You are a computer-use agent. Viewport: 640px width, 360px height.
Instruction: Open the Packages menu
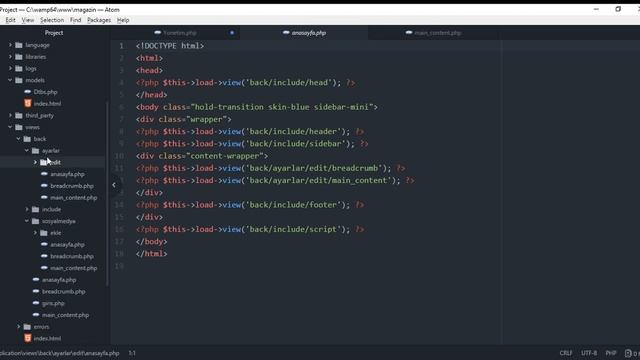point(99,20)
